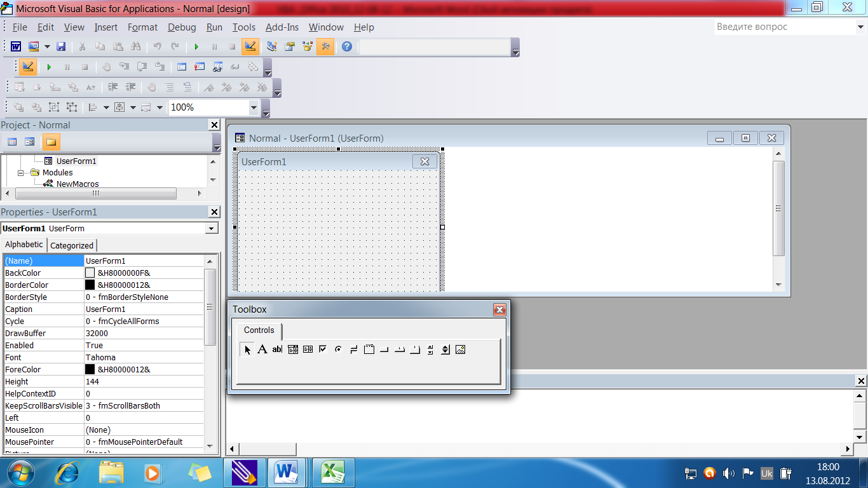This screenshot has height=488, width=868.
Task: Select the ScrollBar control in Toolbox
Action: click(430, 349)
